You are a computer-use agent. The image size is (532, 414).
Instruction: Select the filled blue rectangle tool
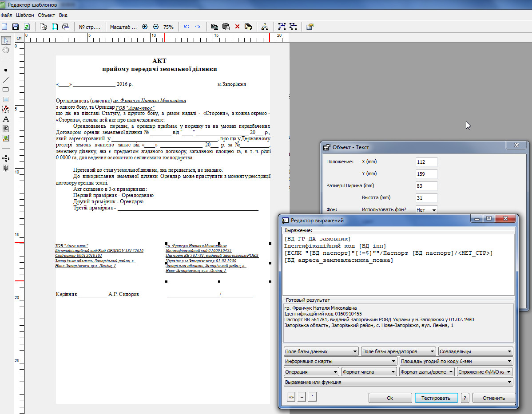[x=6, y=99]
